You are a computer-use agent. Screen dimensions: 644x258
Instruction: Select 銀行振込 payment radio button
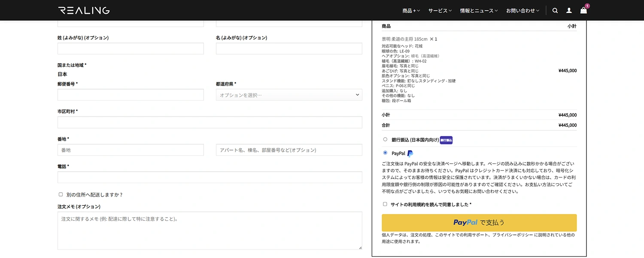tap(385, 139)
